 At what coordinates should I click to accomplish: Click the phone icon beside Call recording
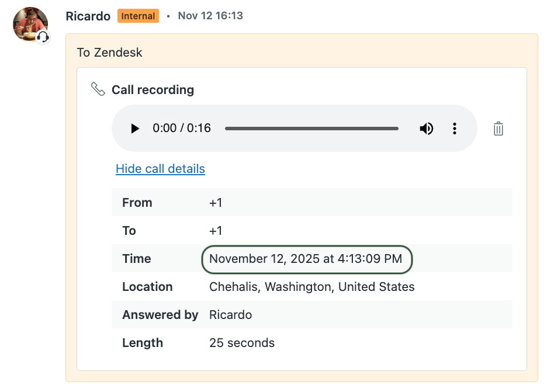point(98,89)
